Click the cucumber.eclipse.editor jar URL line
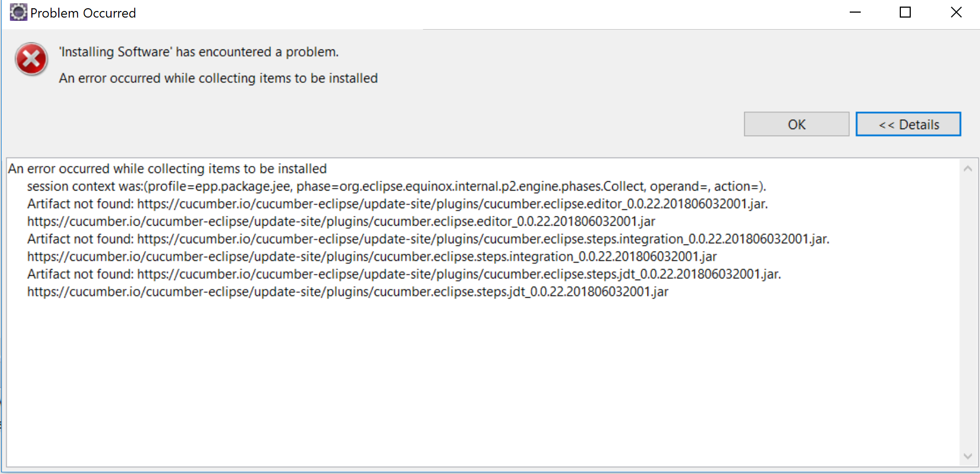The image size is (980, 474). [341, 221]
